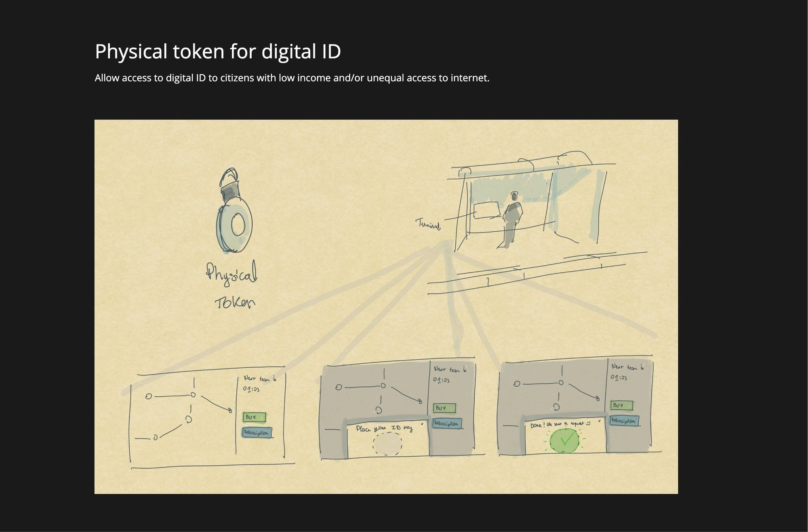The width and height of the screenshot is (808, 532).
Task: Click the person standing at the shelter
Action: [x=511, y=219]
